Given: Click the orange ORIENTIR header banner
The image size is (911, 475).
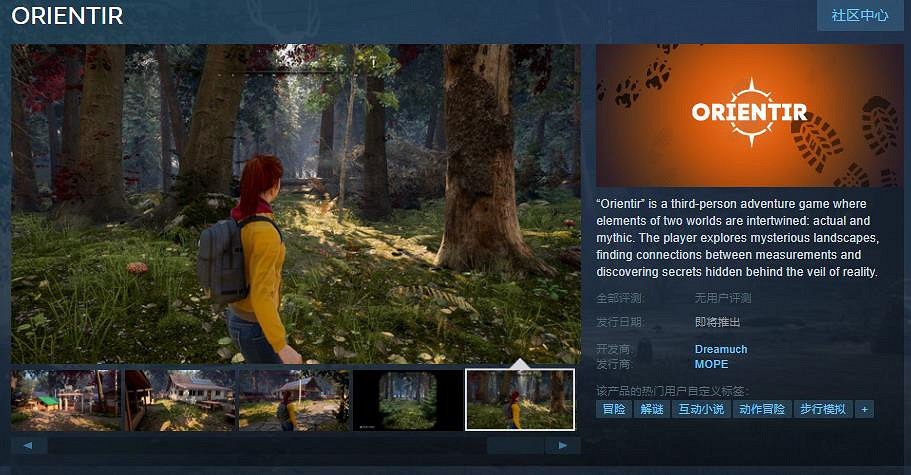Looking at the screenshot, I should tap(749, 116).
